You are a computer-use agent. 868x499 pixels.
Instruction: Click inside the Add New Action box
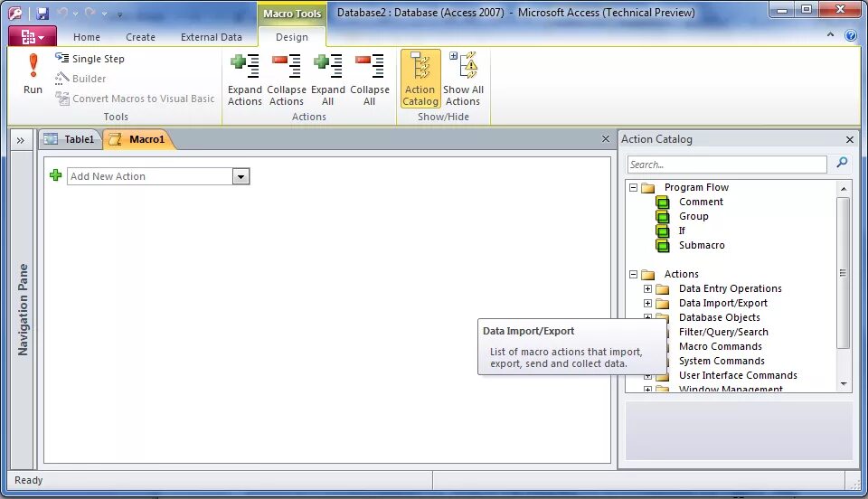pos(150,176)
